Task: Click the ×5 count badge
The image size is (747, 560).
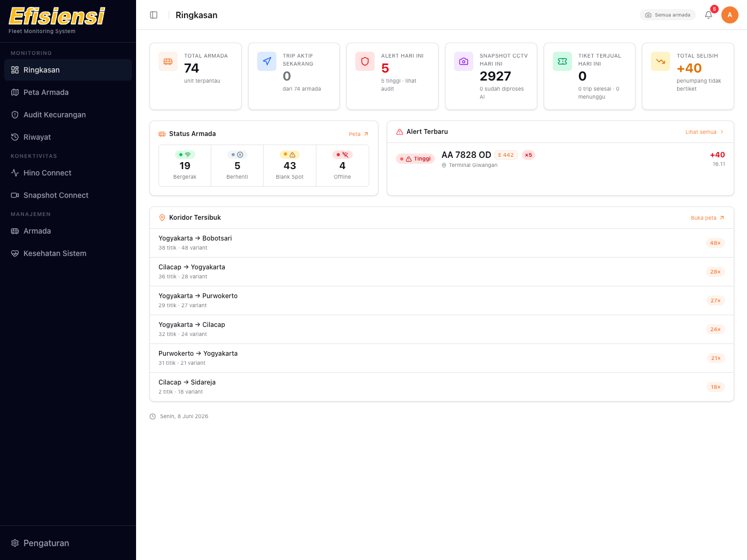Action: (528, 155)
